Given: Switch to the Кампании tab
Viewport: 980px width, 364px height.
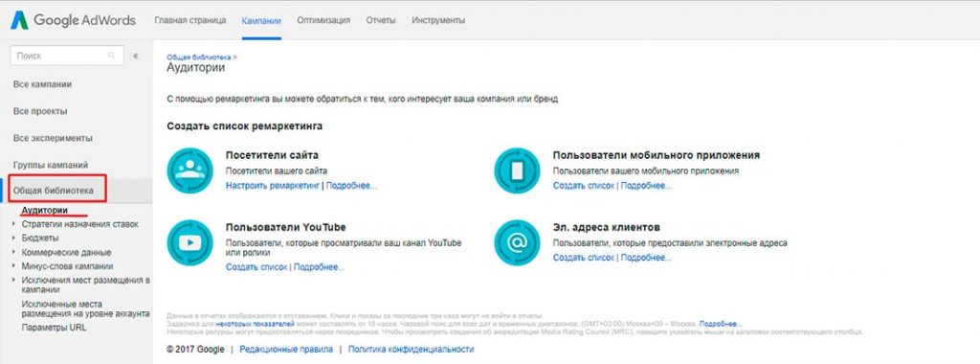Looking at the screenshot, I should (261, 21).
